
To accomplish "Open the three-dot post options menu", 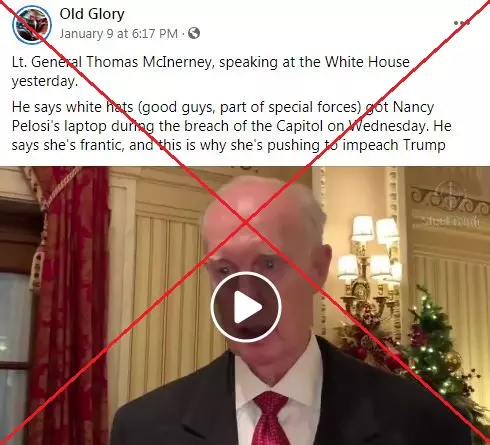I will [462, 23].
